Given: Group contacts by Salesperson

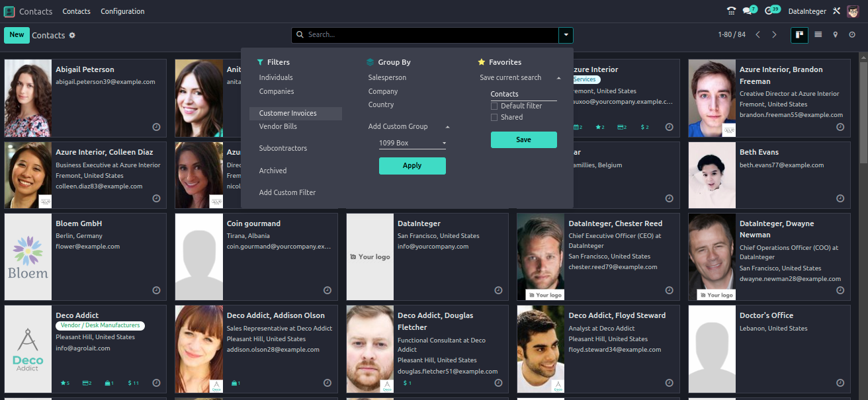Looking at the screenshot, I should click(x=387, y=77).
